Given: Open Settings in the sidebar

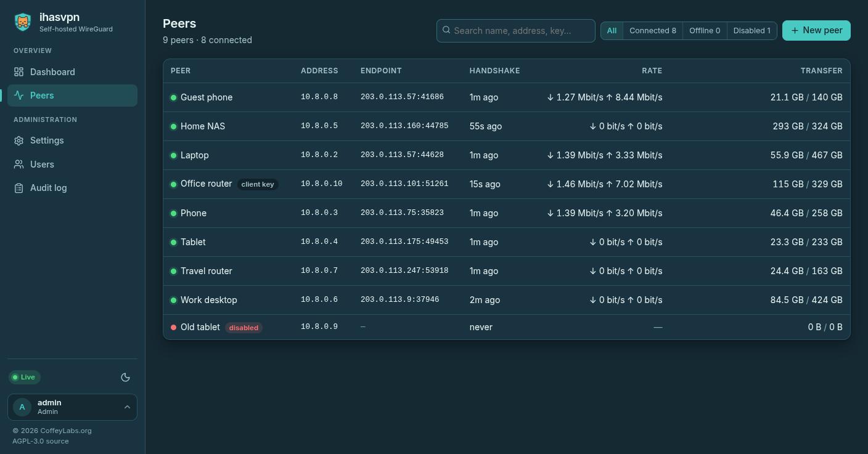Looking at the screenshot, I should 72,140.
